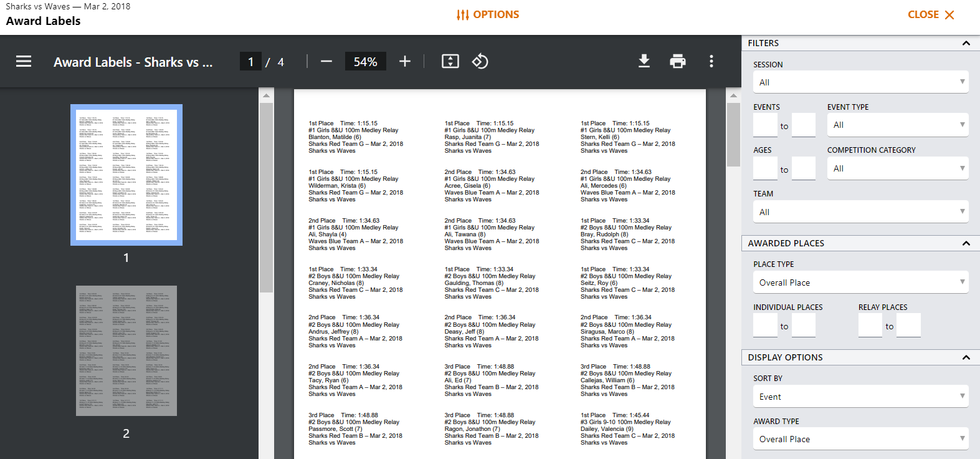The width and height of the screenshot is (980, 459).
Task: Click the 'Wilderman, Krista (6)' label text
Action: (x=337, y=186)
